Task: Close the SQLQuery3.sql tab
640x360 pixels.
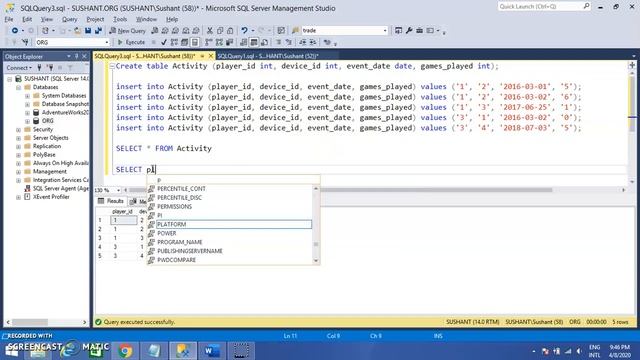Action: (211, 56)
